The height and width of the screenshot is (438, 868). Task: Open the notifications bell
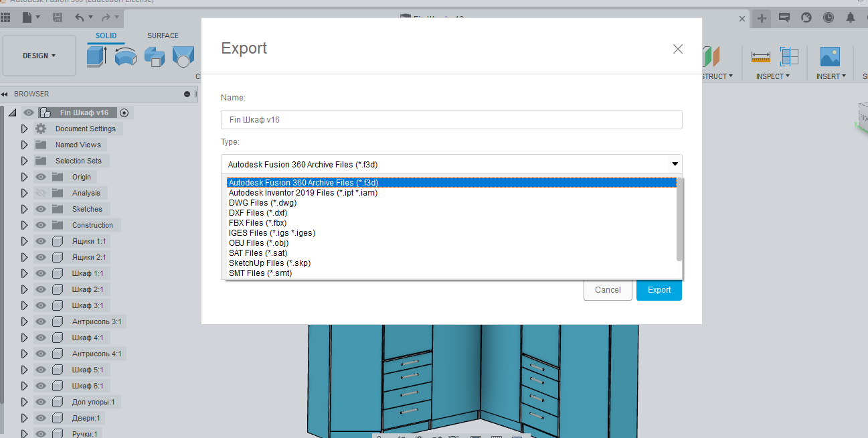pyautogui.click(x=851, y=18)
